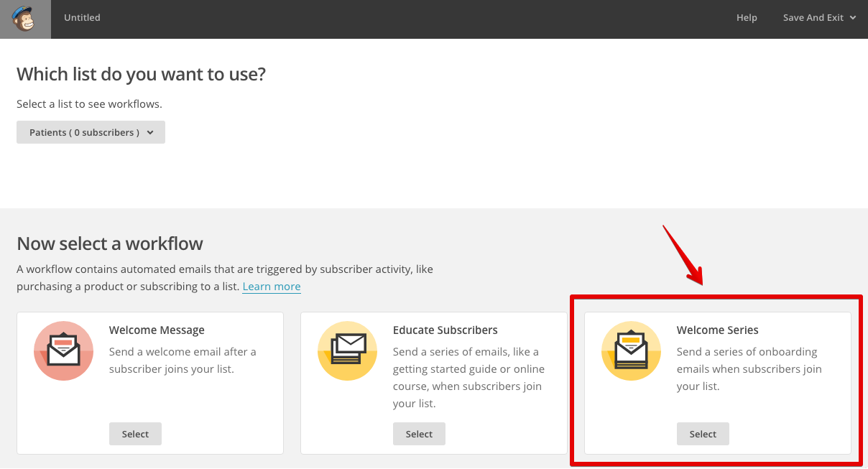Click the Welcome Message envelope icon
868x469 pixels.
tap(63, 351)
